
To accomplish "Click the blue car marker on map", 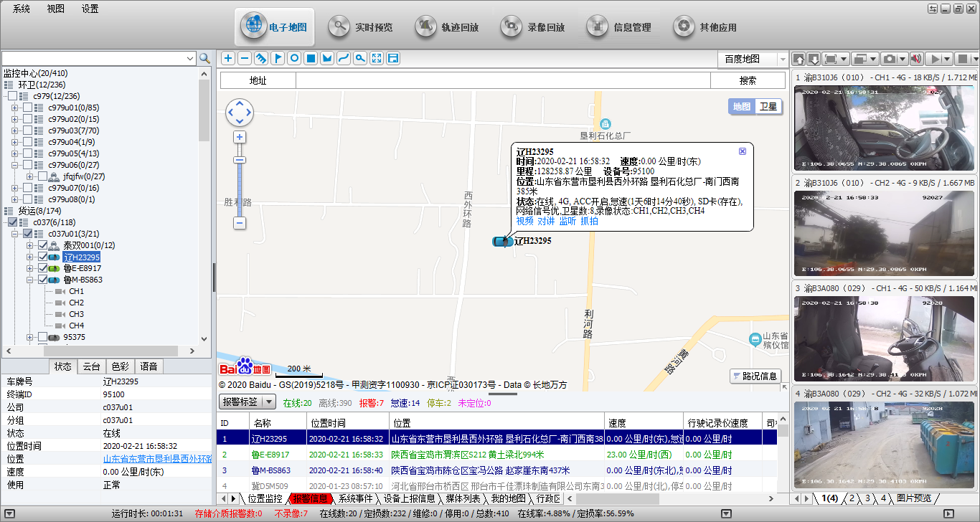I will [502, 242].
